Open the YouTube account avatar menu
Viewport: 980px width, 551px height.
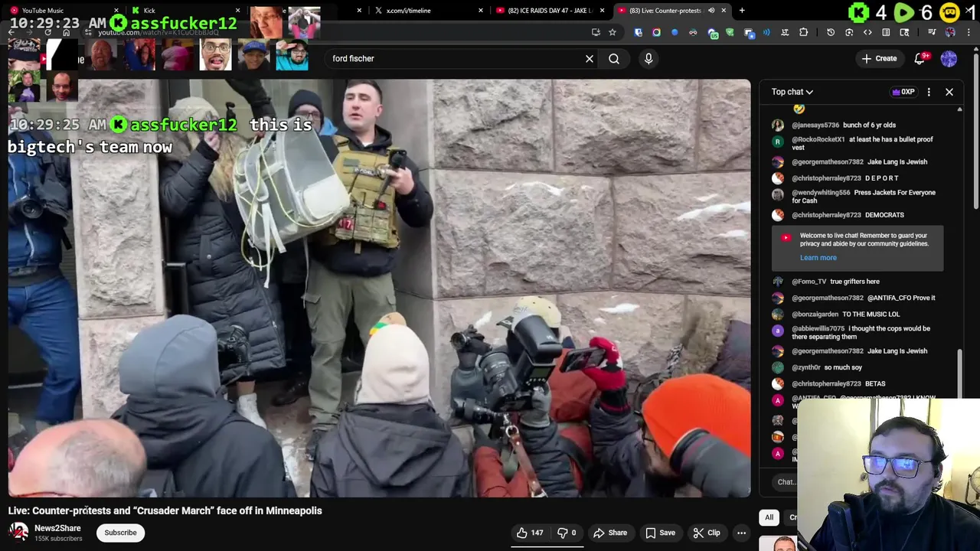coord(949,59)
